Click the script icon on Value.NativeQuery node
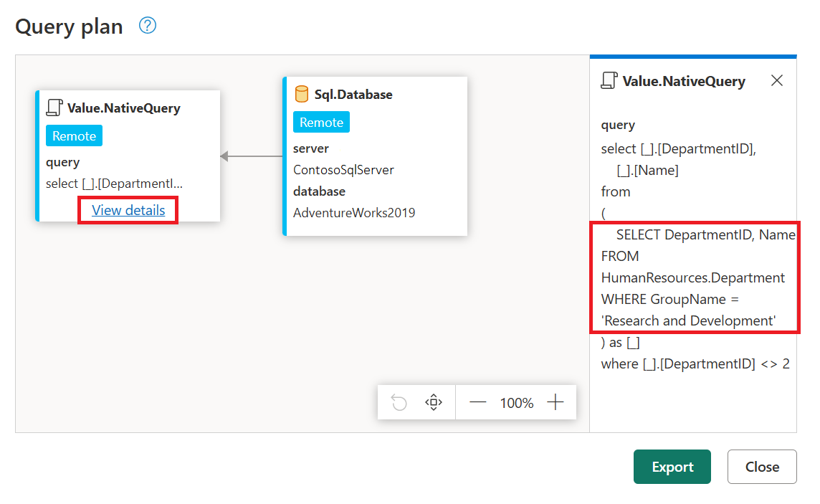This screenshot has height=504, width=820. [x=52, y=107]
